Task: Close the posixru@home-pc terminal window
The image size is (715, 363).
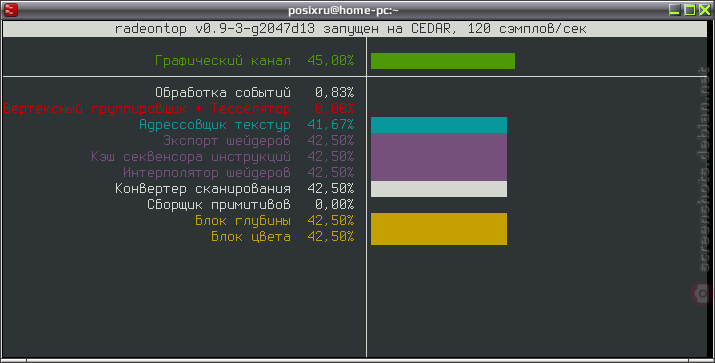Action: pos(705,10)
